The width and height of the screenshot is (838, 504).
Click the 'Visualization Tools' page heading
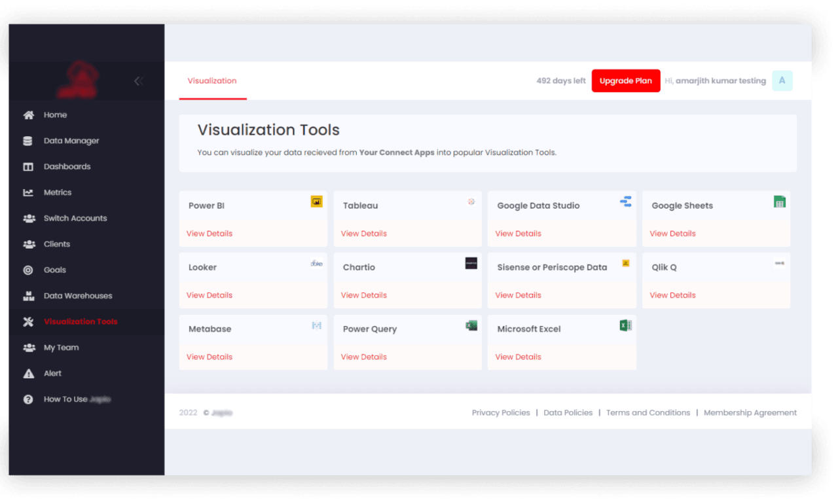268,130
